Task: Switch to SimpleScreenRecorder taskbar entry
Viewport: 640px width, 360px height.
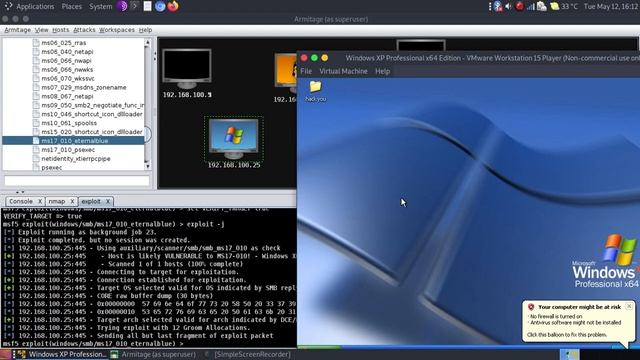Action: click(x=247, y=354)
